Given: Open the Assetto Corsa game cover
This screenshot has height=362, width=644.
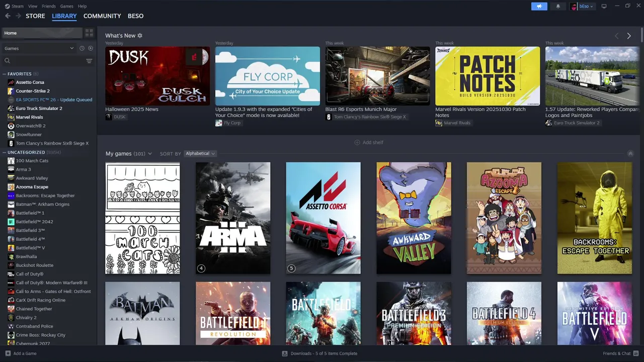Looking at the screenshot, I should [x=324, y=218].
